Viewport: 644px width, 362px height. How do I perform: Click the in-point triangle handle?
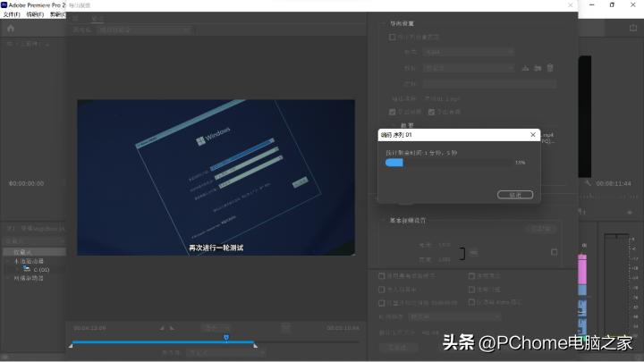tap(71, 346)
